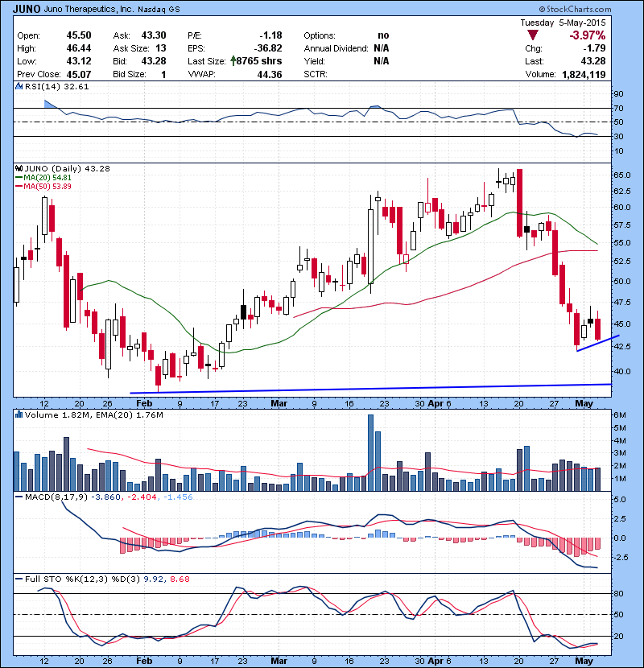Click the 'Annual Dividend:' label
This screenshot has width=644, height=668.
tap(336, 48)
